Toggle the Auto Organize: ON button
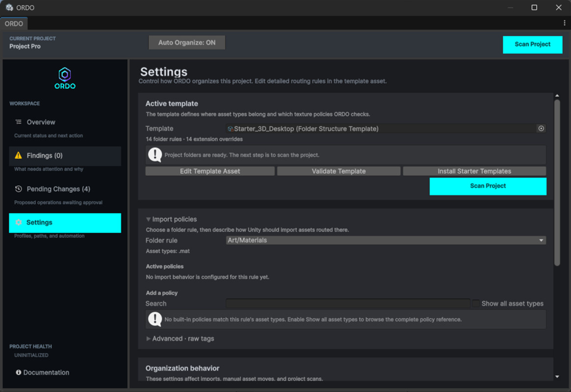 tap(187, 43)
